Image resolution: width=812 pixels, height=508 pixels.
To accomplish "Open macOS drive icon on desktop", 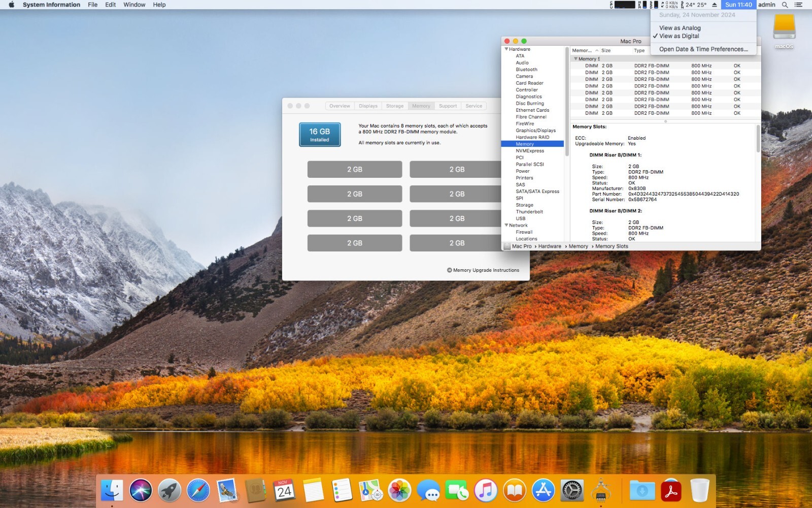I will (x=784, y=31).
